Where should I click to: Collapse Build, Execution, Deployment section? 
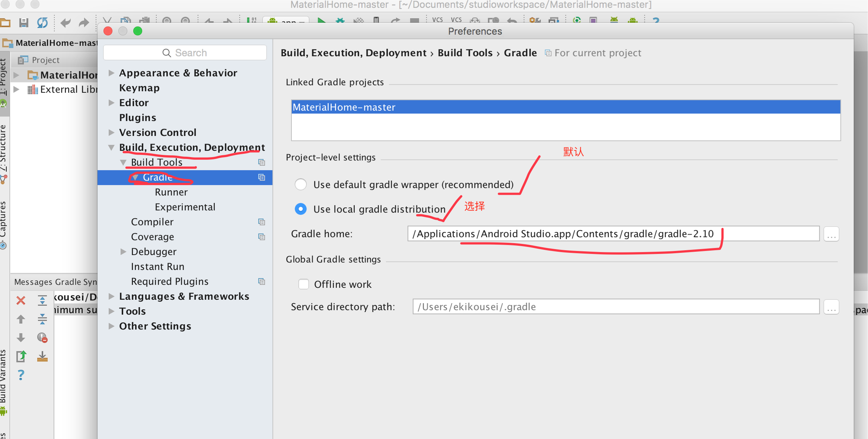[111, 147]
